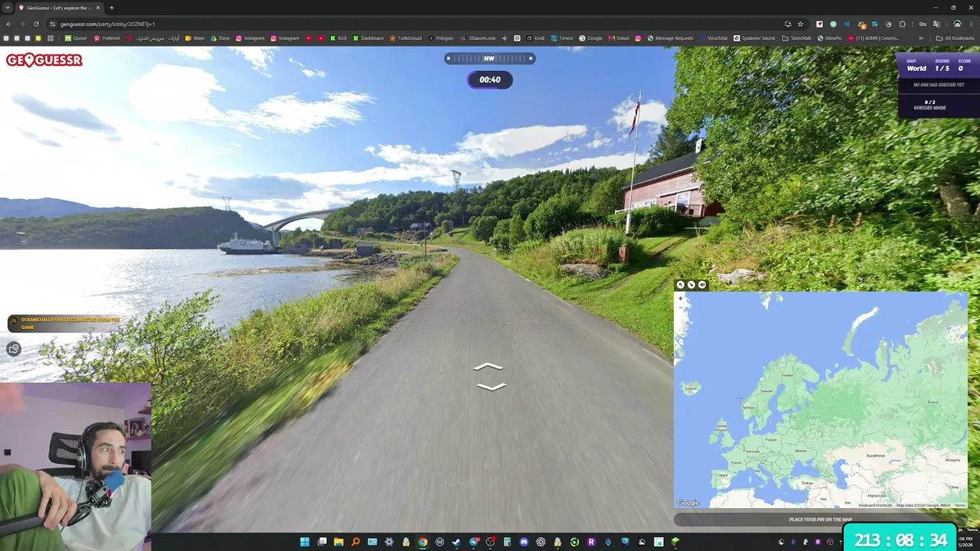The width and height of the screenshot is (980, 551).
Task: Open Steam from the taskbar
Action: pyautogui.click(x=456, y=542)
